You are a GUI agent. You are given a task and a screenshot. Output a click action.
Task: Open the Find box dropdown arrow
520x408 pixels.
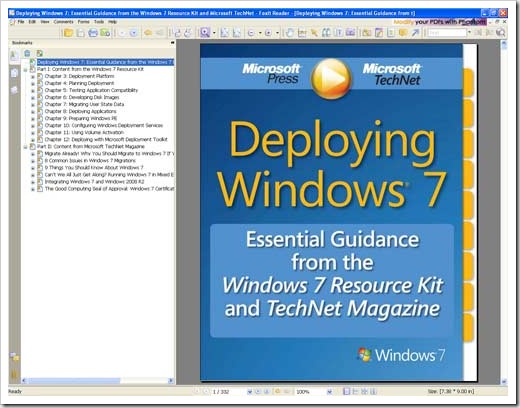[x=469, y=33]
